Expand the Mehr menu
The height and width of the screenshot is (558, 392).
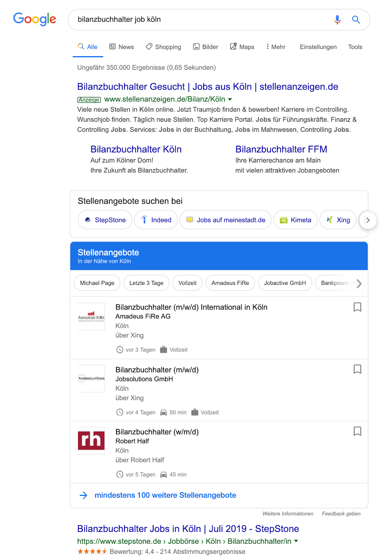(x=276, y=47)
